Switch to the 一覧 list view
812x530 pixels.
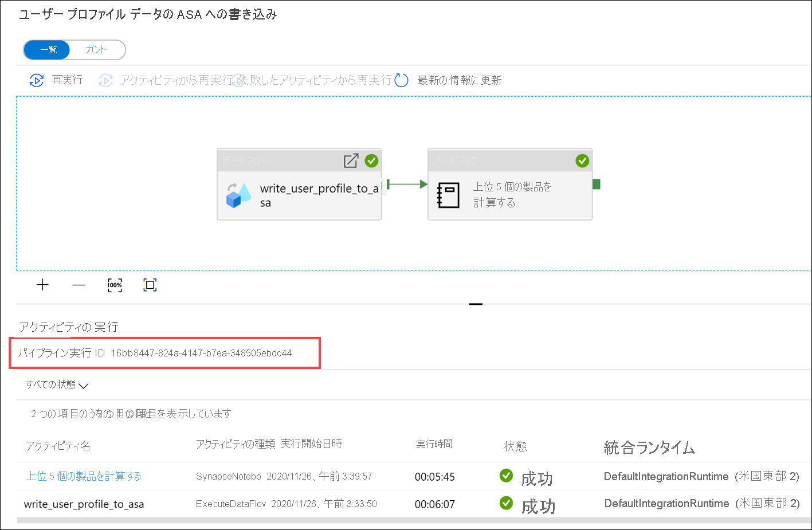tap(47, 50)
